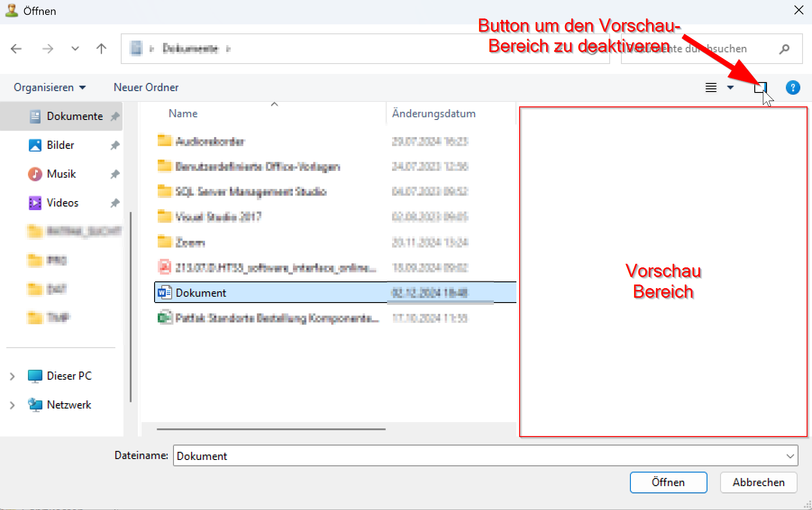
Task: Click the view layout list icon
Action: point(711,87)
